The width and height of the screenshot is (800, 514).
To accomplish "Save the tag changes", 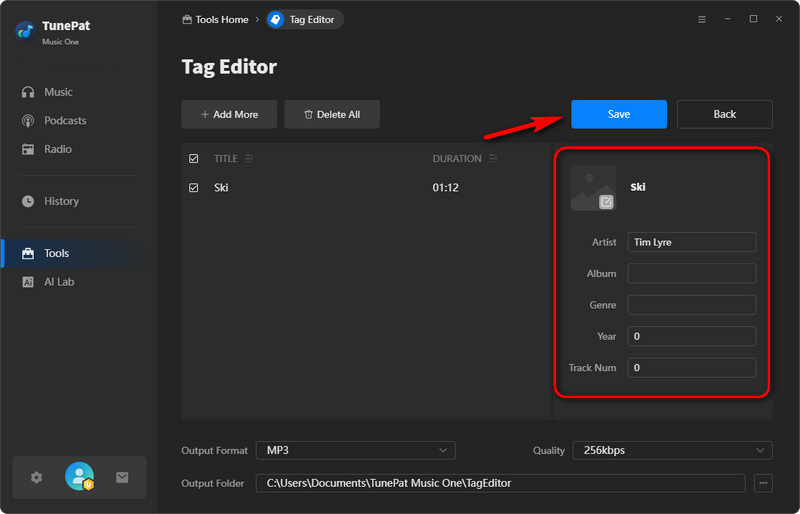I will [619, 114].
